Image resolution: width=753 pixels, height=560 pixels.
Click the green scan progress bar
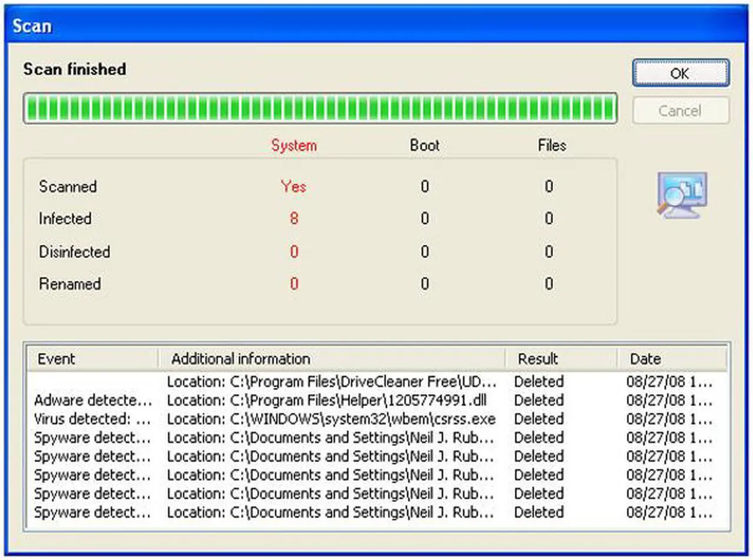click(x=320, y=108)
